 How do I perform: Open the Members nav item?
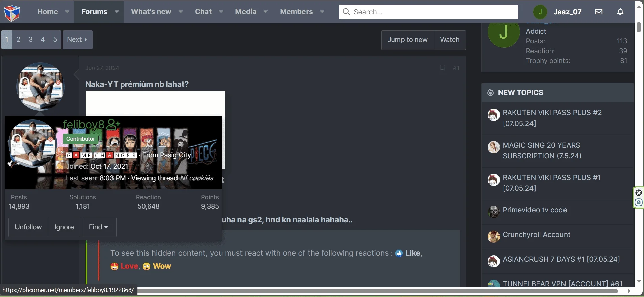pyautogui.click(x=296, y=12)
